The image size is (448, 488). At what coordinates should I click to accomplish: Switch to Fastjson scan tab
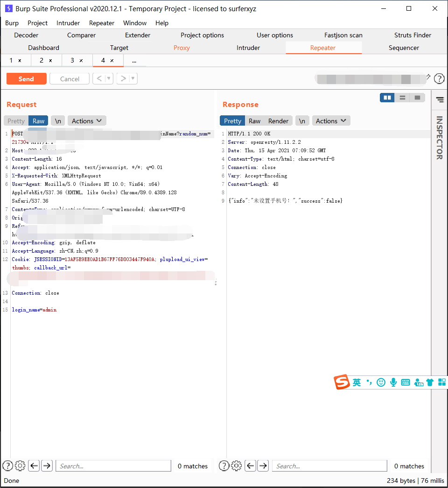coord(343,35)
